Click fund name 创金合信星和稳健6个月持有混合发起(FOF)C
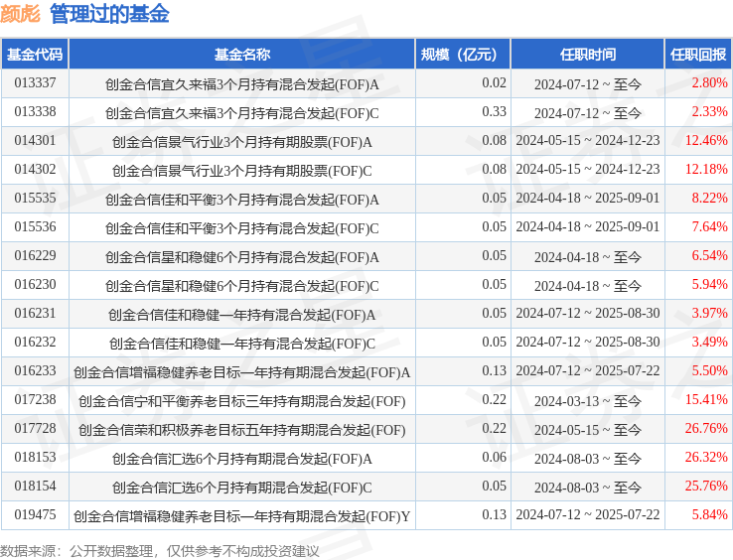Image resolution: width=733 pixels, height=560 pixels. (x=242, y=286)
